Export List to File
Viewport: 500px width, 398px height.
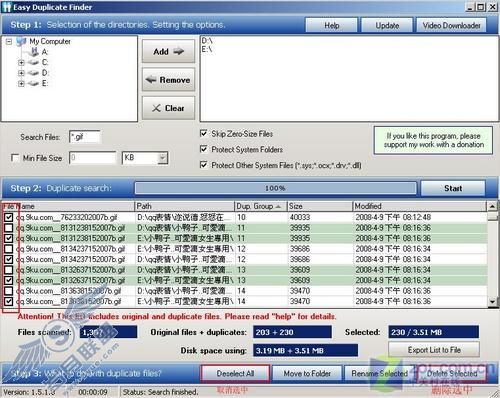click(434, 350)
